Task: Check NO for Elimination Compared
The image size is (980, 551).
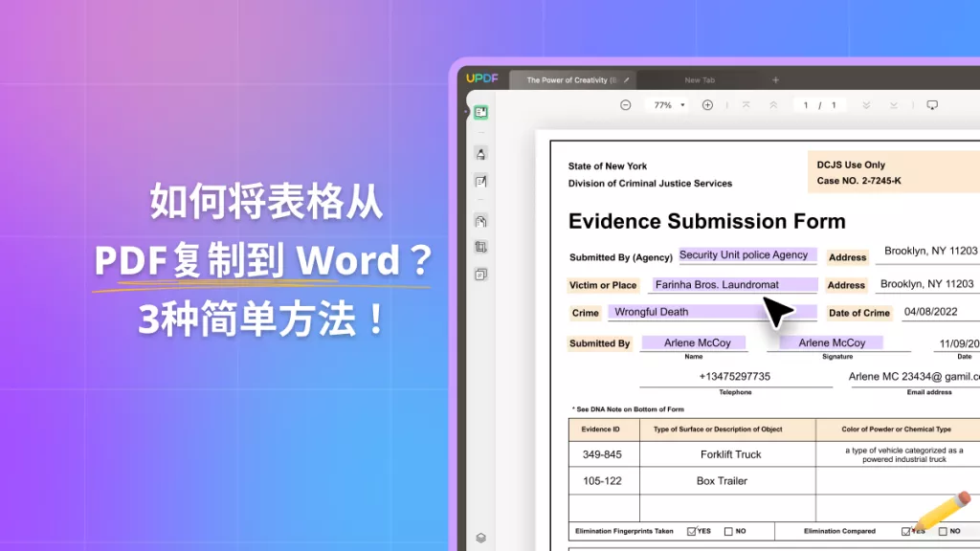Action: 943,531
